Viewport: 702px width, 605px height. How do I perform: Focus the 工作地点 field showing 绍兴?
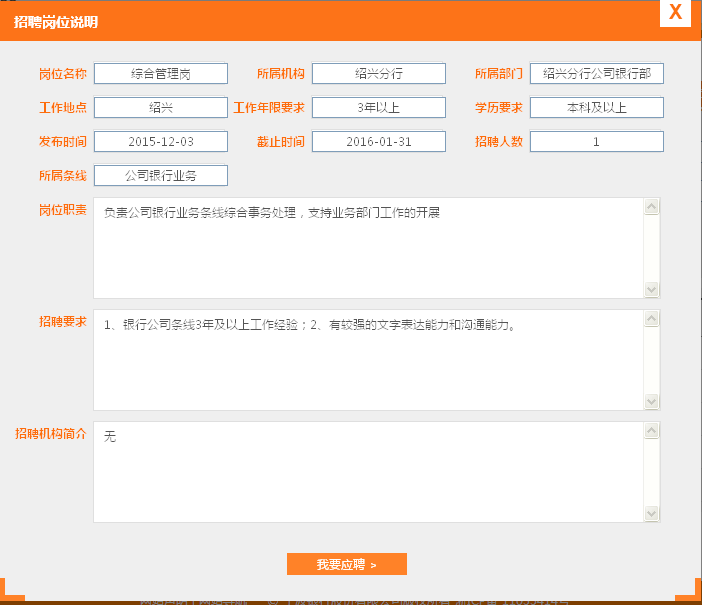pos(161,108)
